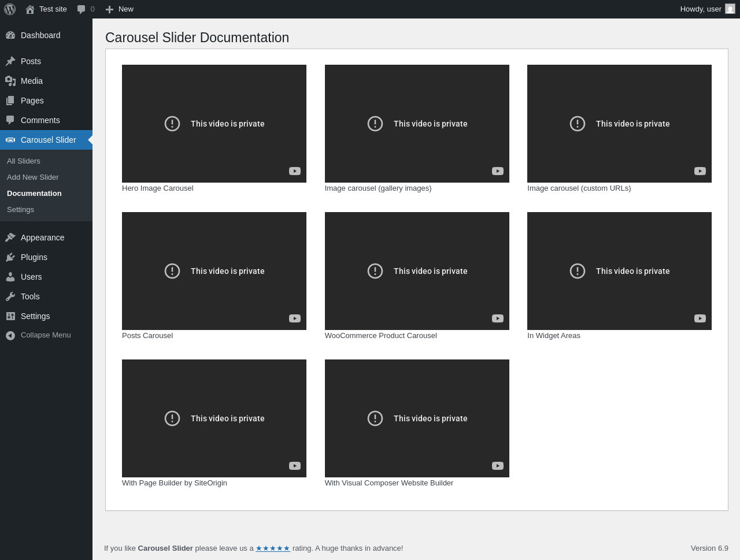This screenshot has height=560, width=740.
Task: Click the New button in admin bar
Action: point(120,9)
